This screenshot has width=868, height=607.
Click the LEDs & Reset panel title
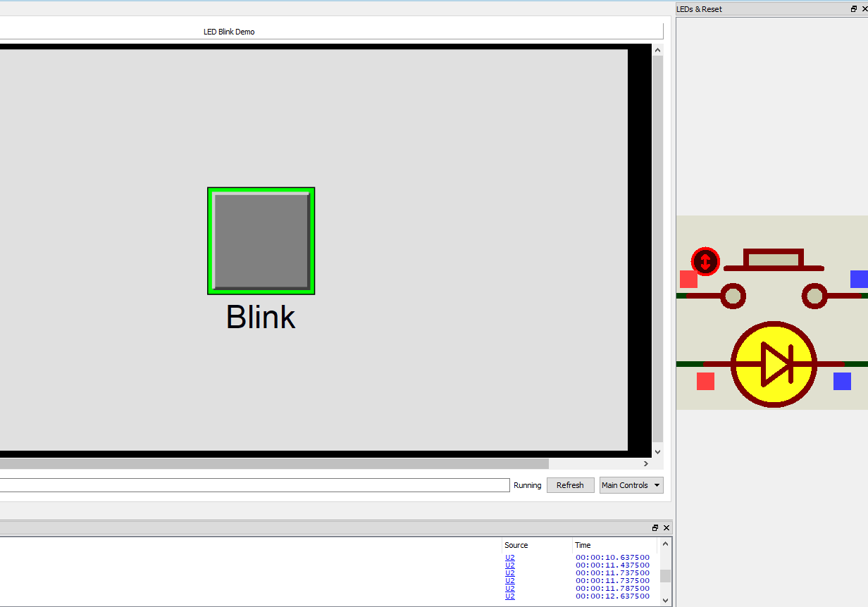699,8
